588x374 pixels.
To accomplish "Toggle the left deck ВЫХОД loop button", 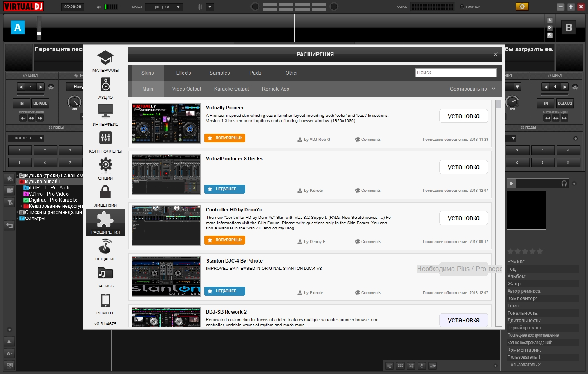I will tap(40, 103).
